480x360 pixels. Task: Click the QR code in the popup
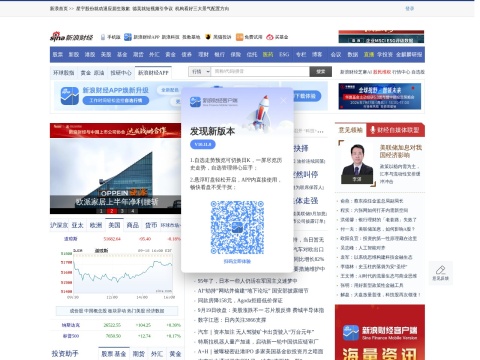[237, 227]
